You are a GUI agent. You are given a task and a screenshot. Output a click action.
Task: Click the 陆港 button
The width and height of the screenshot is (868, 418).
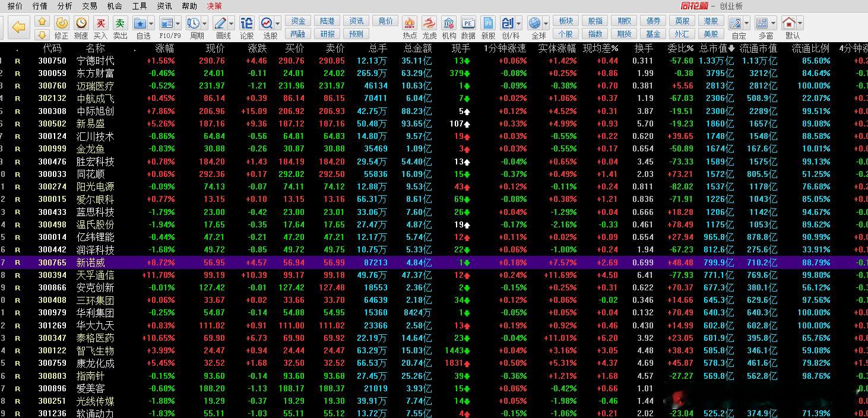tap(327, 21)
